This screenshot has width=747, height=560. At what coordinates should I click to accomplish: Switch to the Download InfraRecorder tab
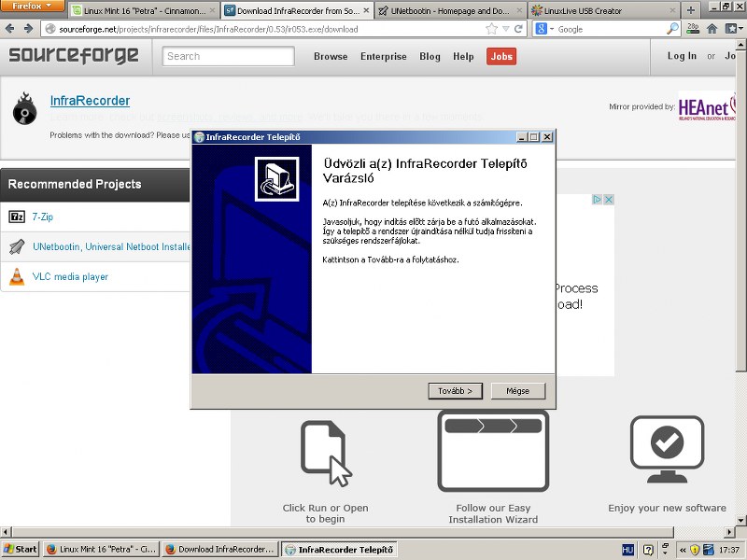tap(298, 10)
